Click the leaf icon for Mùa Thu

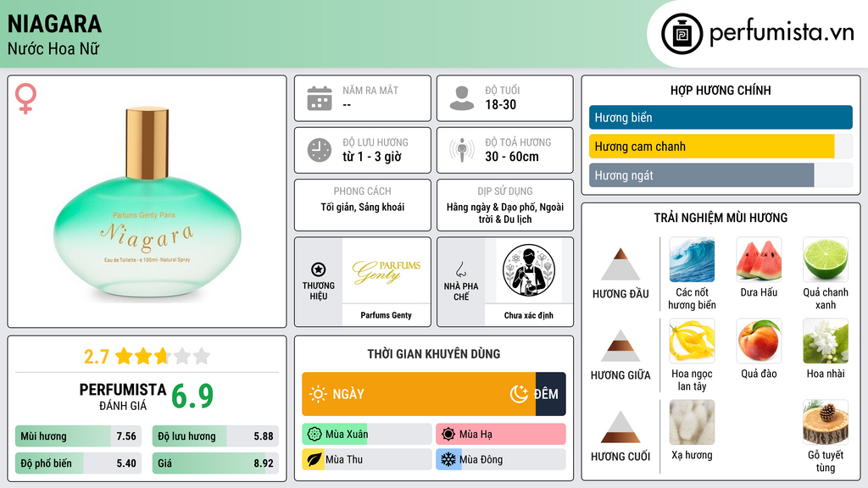pyautogui.click(x=314, y=459)
